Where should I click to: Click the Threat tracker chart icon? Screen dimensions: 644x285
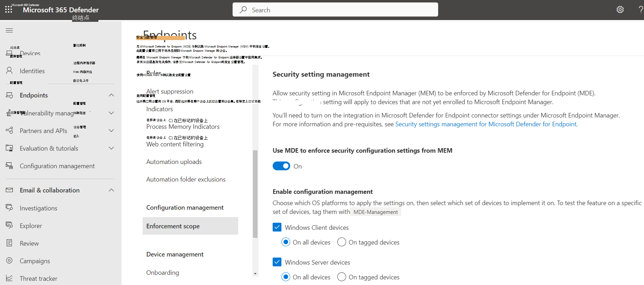point(9,278)
